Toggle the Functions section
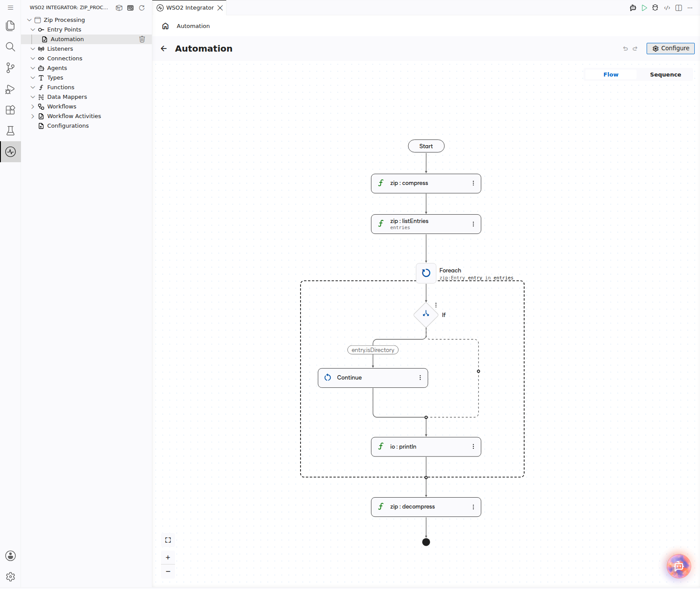The height and width of the screenshot is (589, 700). 33,87
